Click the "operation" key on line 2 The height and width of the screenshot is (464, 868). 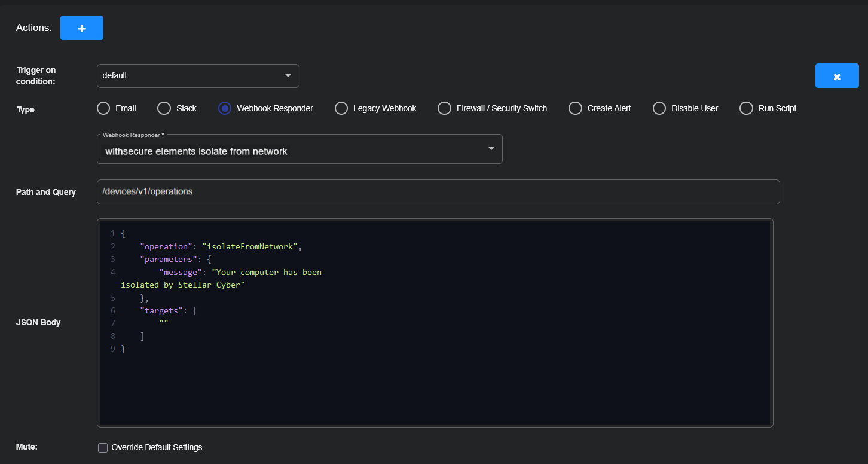165,246
